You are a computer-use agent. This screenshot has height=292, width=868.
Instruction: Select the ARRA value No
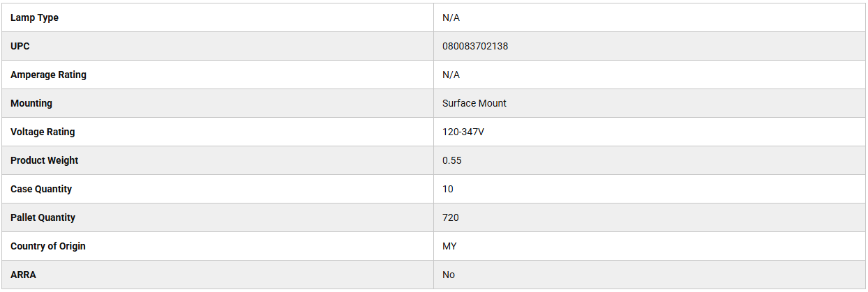449,275
